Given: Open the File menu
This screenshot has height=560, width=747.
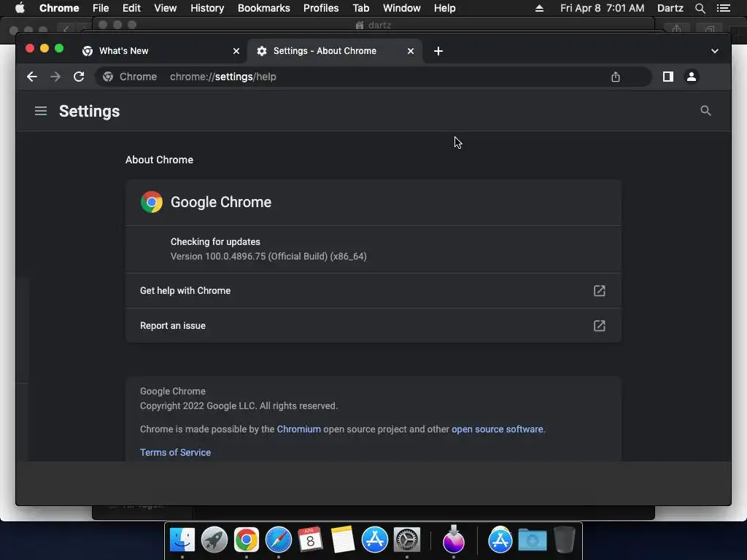Looking at the screenshot, I should tap(101, 8).
